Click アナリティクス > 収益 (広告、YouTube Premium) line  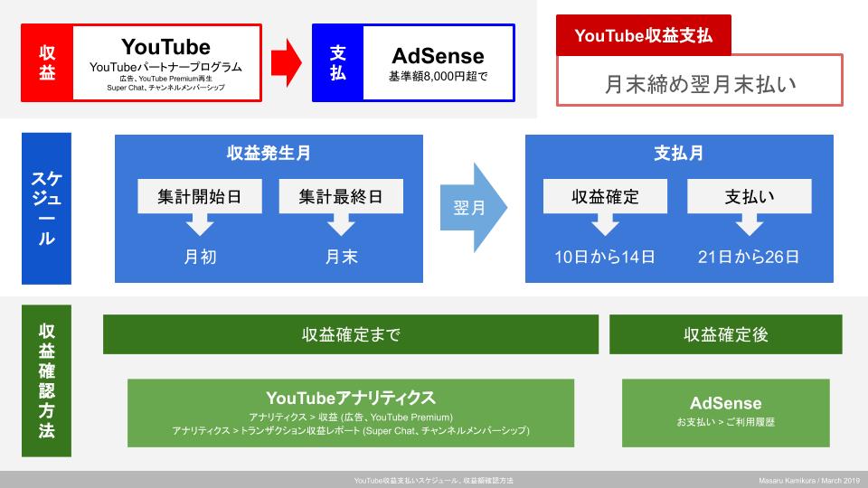[351, 418]
